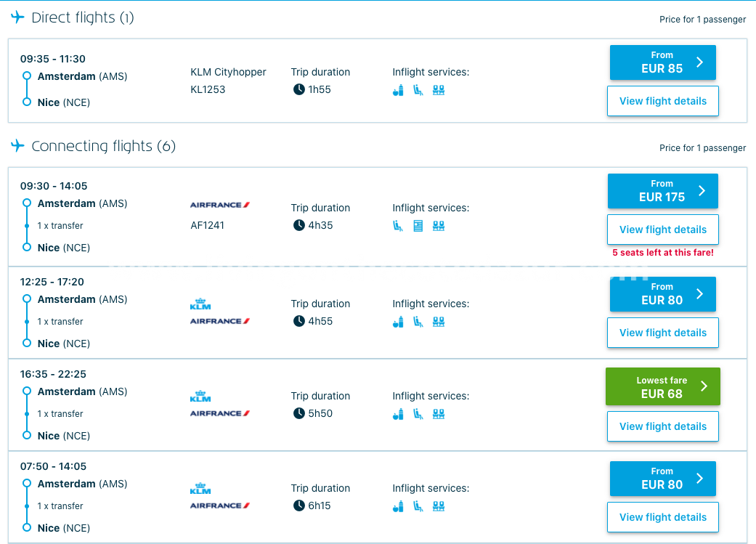The image size is (756, 544).
Task: Choose the From EUR 85 direct flight fare
Action: point(662,62)
